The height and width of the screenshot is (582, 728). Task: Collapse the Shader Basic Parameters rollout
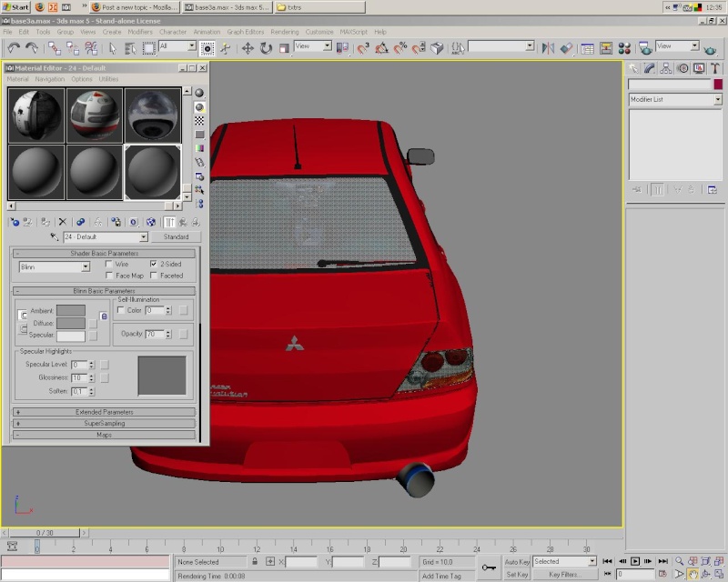(x=104, y=254)
